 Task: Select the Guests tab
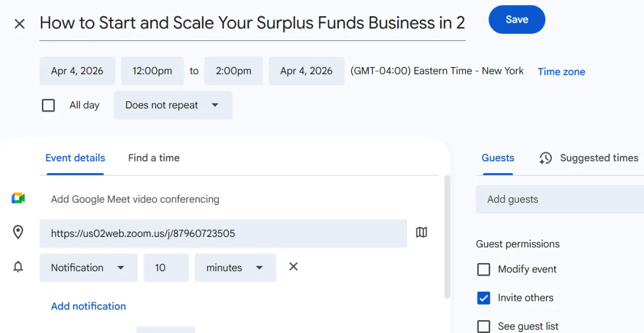point(497,158)
